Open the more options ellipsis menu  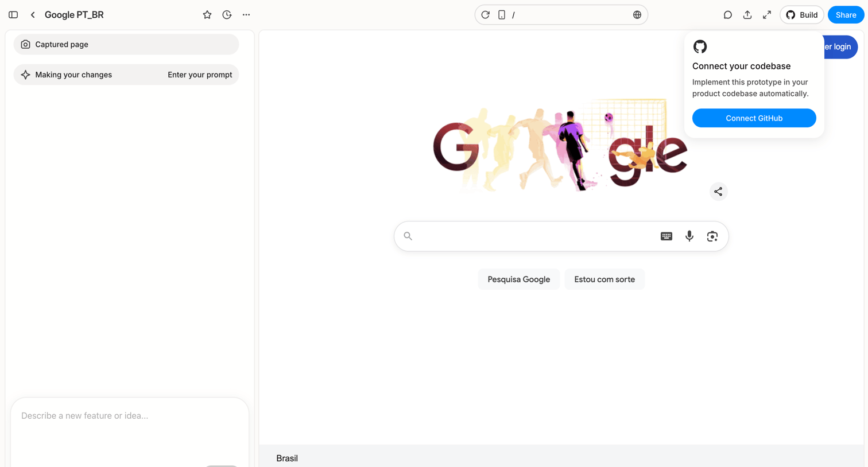click(246, 15)
